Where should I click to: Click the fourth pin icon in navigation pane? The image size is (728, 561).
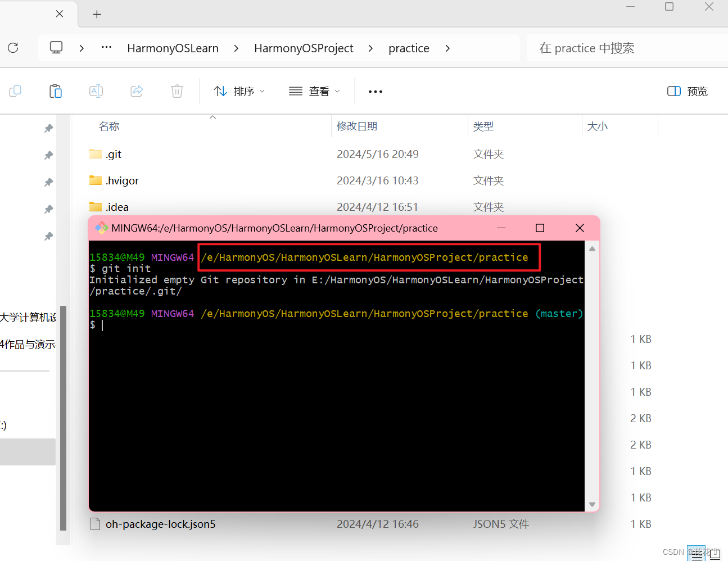pos(49,209)
